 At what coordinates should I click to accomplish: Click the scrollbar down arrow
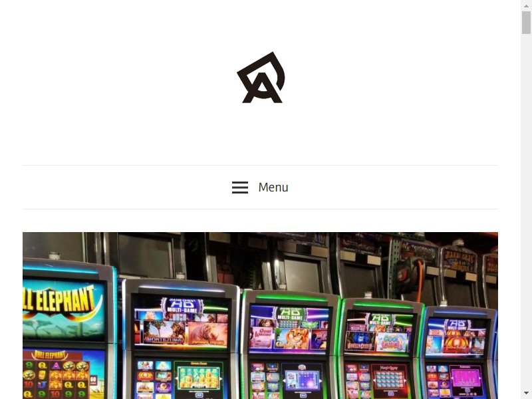[526, 394]
